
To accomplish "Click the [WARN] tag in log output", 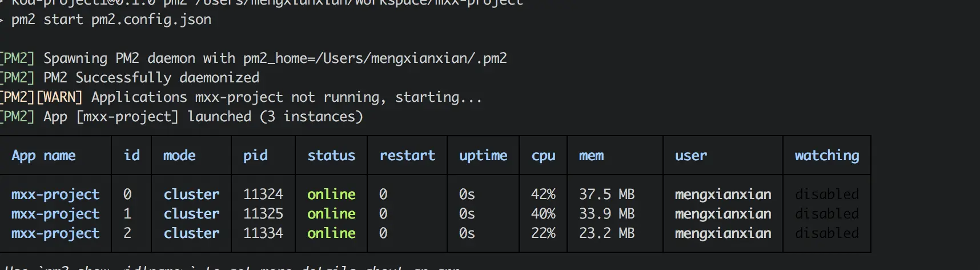I will (x=60, y=97).
